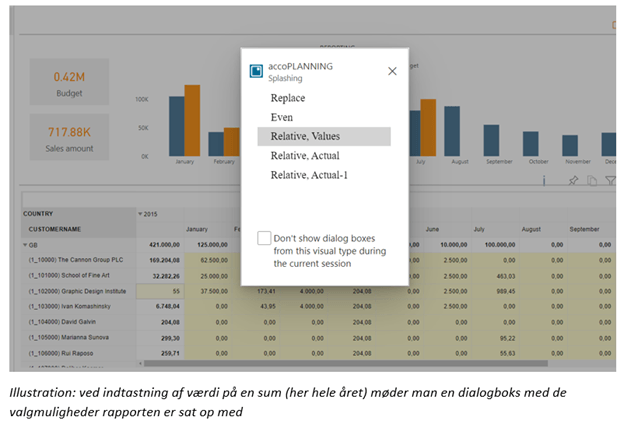624x424 pixels.
Task: Click the blue January bar in the chart
Action: pos(177,126)
